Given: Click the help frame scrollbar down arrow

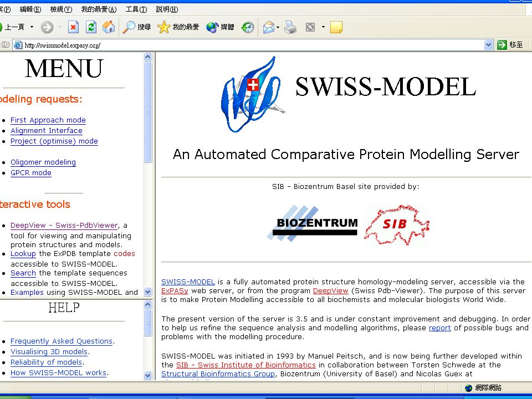Looking at the screenshot, I should 147,375.
